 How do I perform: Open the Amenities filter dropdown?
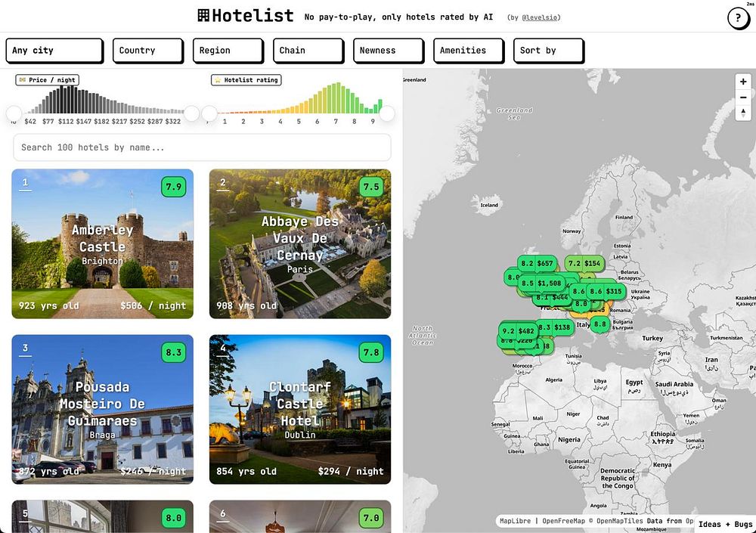click(x=469, y=51)
